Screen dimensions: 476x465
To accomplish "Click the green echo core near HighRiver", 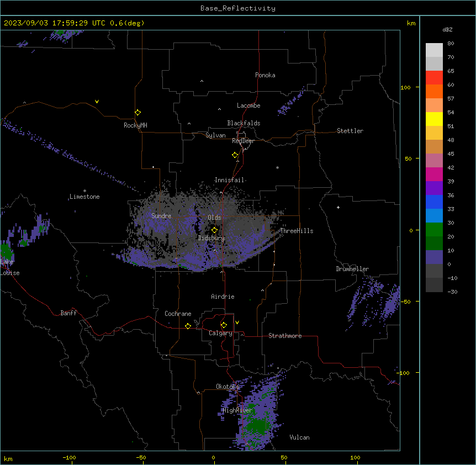I will [256, 425].
